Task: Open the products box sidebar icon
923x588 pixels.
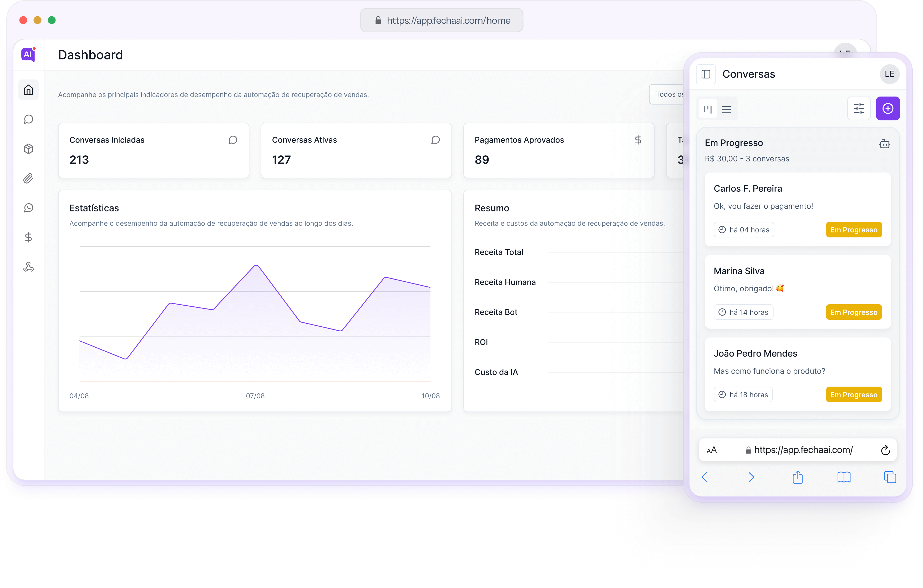Action: 28,149
